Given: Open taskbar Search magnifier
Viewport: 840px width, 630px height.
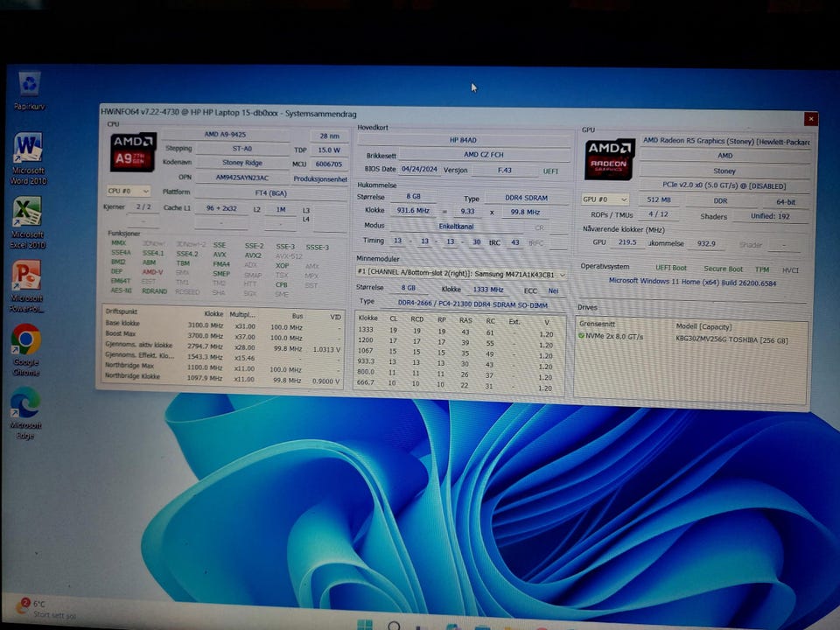Looking at the screenshot, I should 394,625.
